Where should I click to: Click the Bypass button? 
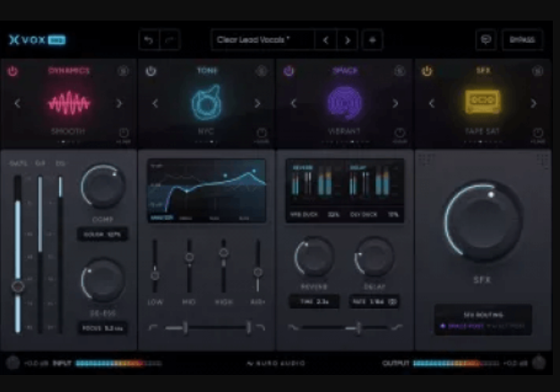[x=521, y=40]
